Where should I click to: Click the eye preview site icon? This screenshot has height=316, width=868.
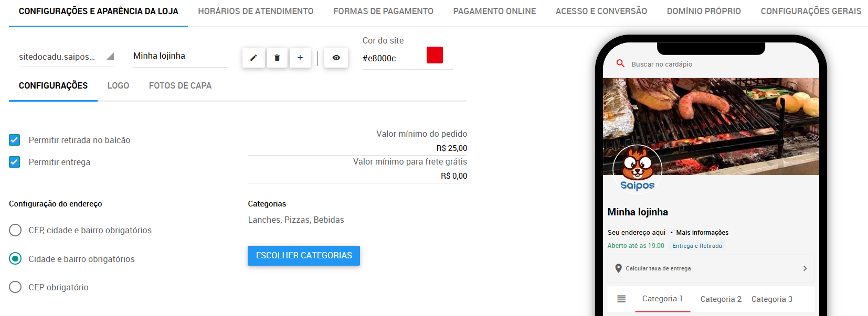tap(336, 58)
